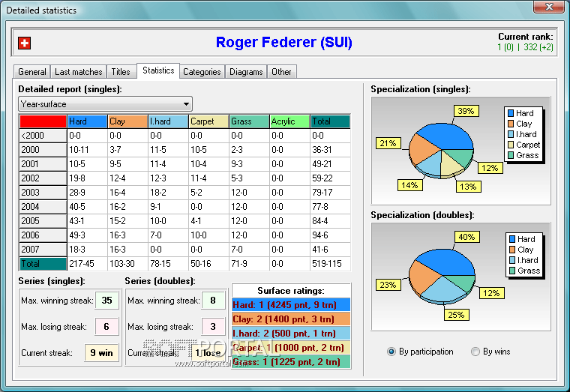
Task: Click the teal Total row header
Action: [x=43, y=264]
